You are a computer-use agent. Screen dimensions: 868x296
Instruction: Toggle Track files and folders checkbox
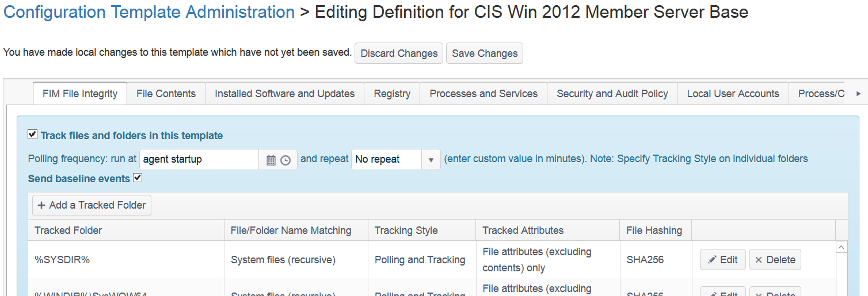pos(33,134)
